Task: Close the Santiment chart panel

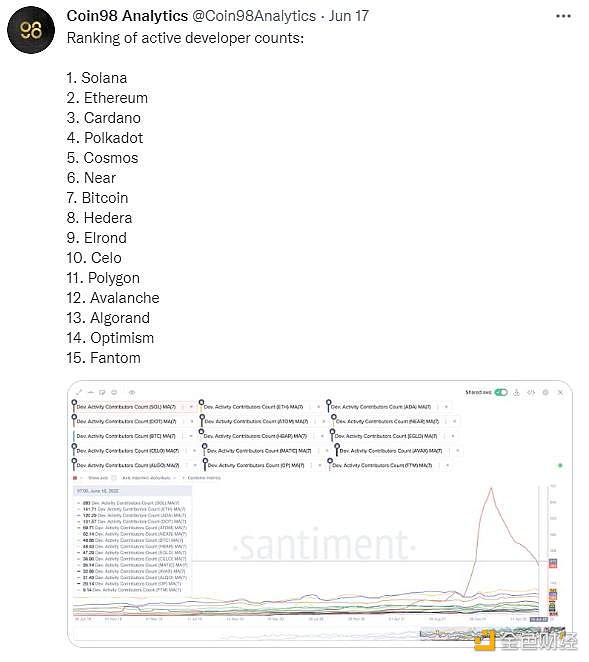Action: coord(560,392)
